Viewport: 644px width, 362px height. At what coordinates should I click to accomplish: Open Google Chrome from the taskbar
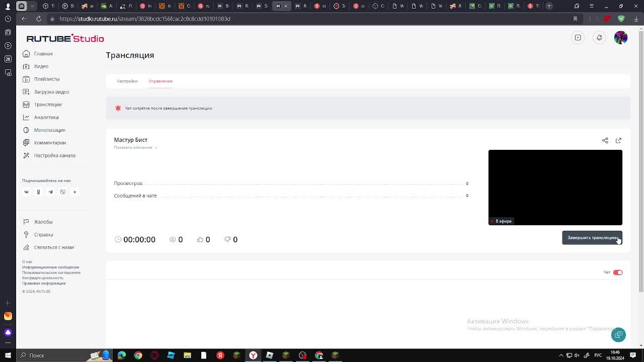coord(138,355)
